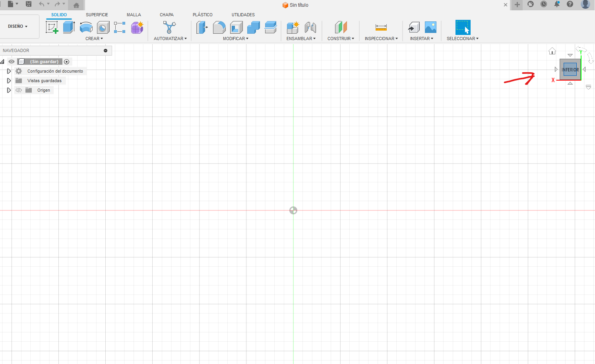Select the Empalme (Fillet) tool
Screen dimensions: 595x364
(x=219, y=27)
